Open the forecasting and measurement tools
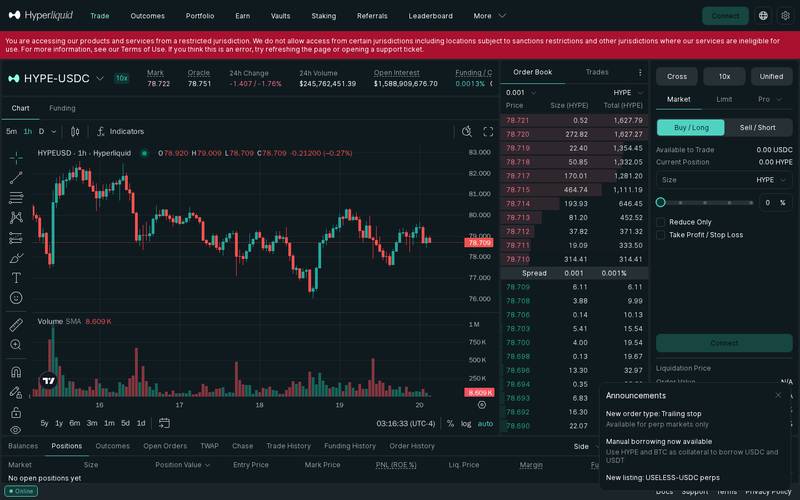The height and width of the screenshot is (500, 800). pos(16,238)
